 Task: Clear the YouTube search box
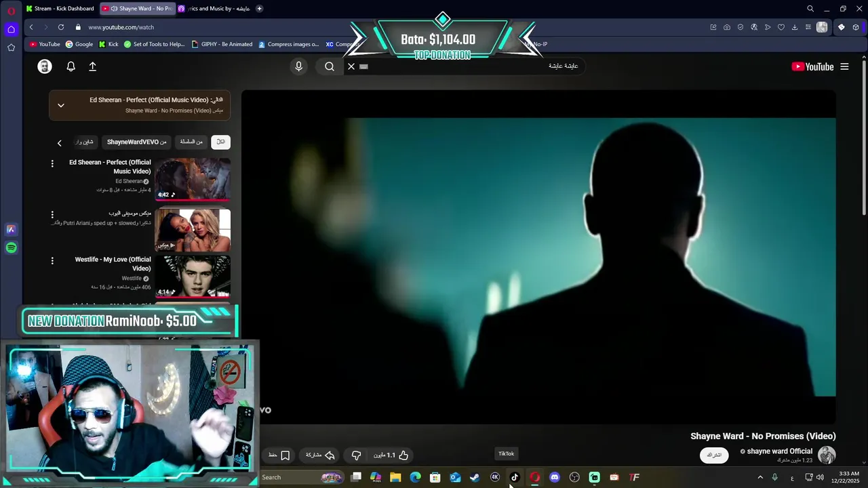pos(351,66)
